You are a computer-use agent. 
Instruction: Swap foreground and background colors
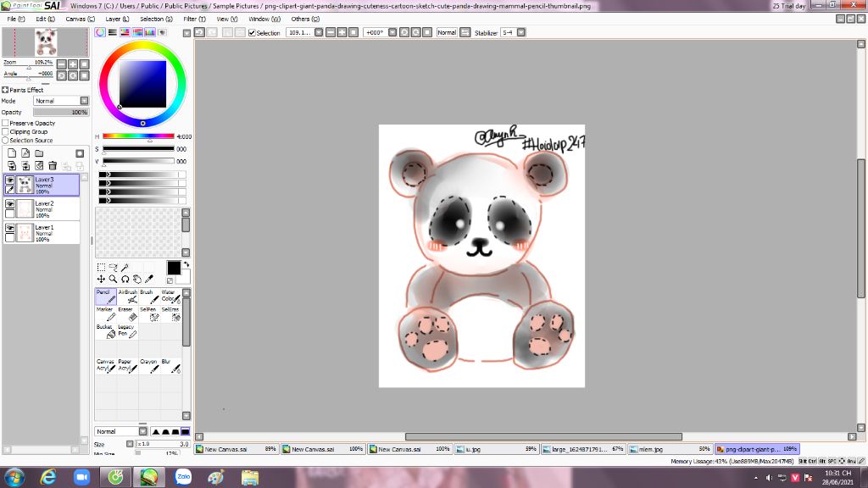pos(186,264)
